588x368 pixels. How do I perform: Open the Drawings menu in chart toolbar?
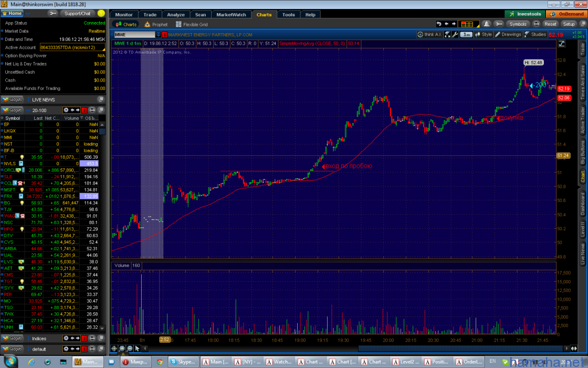point(508,35)
